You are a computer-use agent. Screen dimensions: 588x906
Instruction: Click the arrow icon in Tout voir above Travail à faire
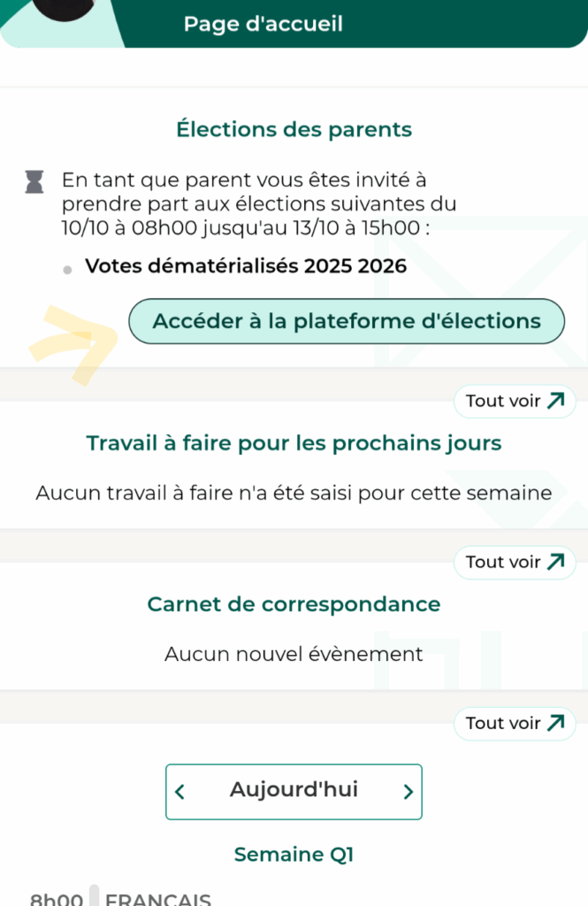point(555,402)
